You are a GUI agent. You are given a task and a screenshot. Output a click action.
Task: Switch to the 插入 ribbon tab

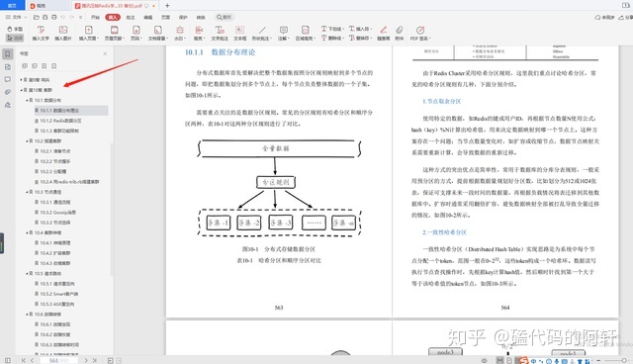point(113,18)
